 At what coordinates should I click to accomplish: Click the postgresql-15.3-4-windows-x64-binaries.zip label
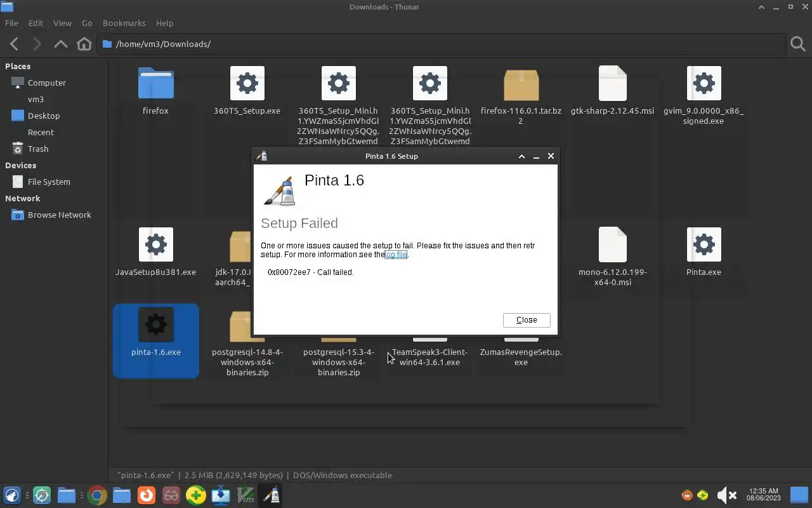click(x=339, y=362)
